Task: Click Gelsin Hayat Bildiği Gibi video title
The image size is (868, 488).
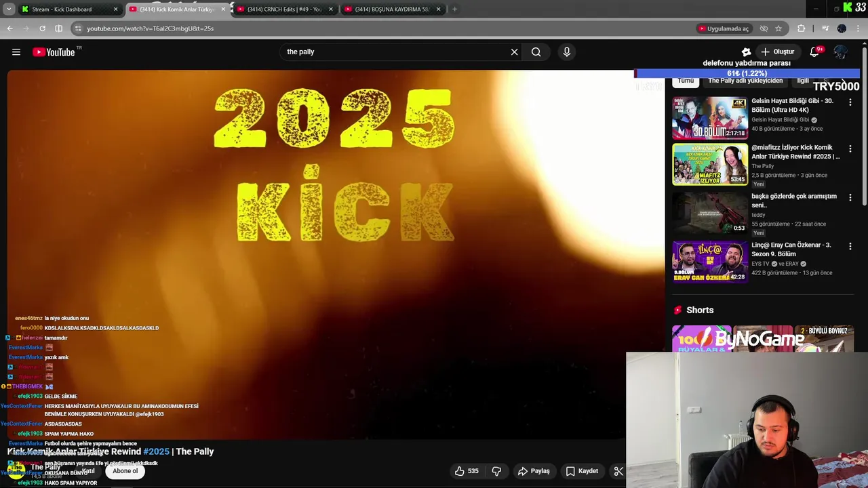Action: [x=793, y=105]
